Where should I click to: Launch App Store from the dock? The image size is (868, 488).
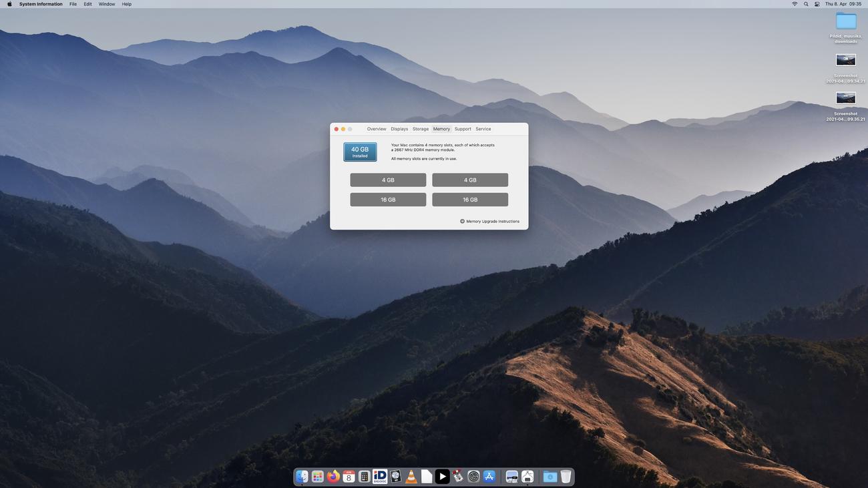pos(489,477)
